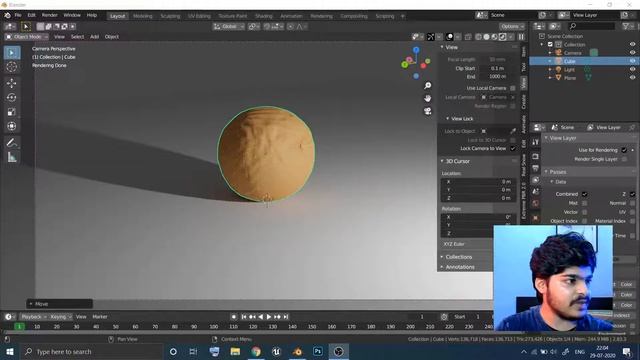Open the Windows Start menu
This screenshot has width=640, height=360.
(9, 351)
